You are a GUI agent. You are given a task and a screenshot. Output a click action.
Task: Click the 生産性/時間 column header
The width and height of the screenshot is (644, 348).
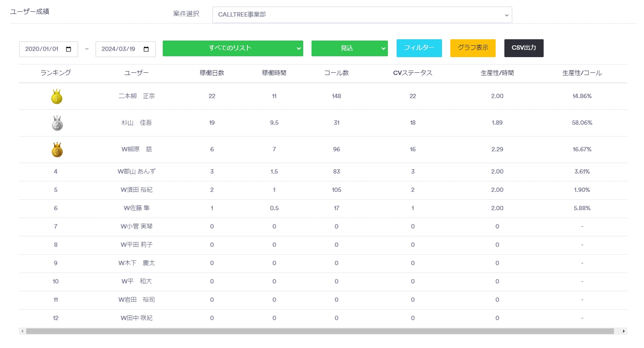(x=497, y=73)
